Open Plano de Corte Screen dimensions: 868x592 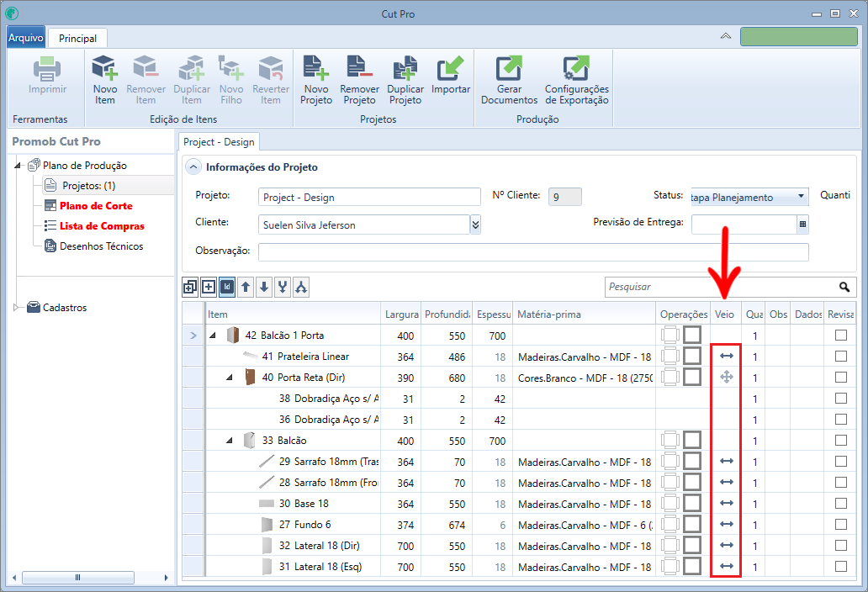96,206
